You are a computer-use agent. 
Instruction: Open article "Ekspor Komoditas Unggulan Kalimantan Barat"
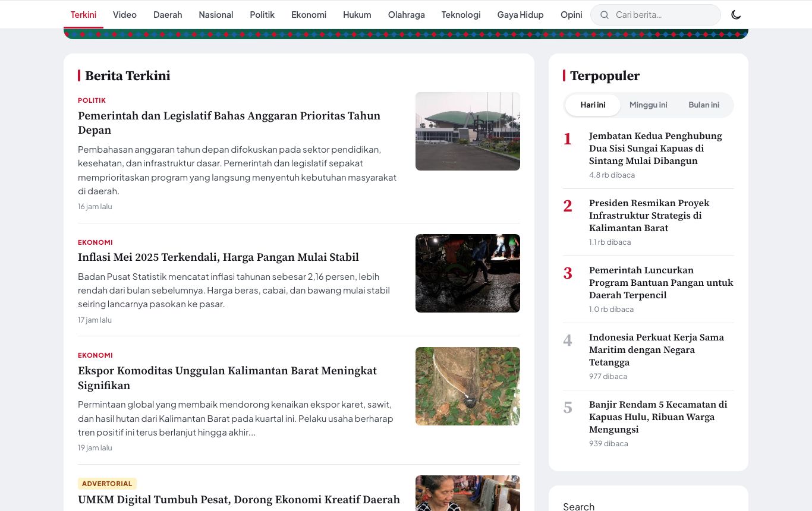coord(227,378)
